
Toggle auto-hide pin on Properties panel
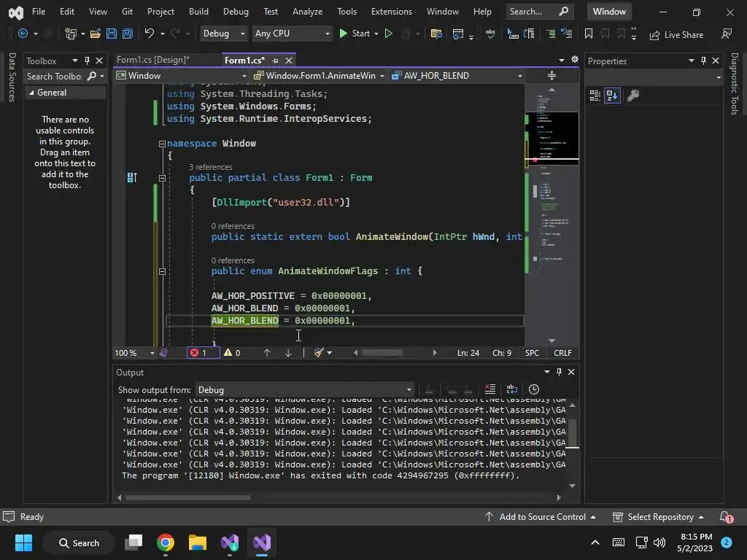point(703,61)
